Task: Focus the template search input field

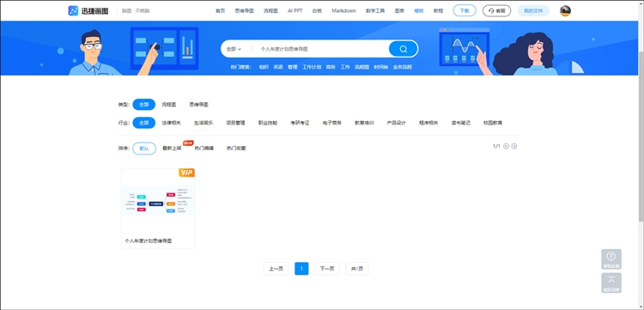Action: pyautogui.click(x=320, y=49)
